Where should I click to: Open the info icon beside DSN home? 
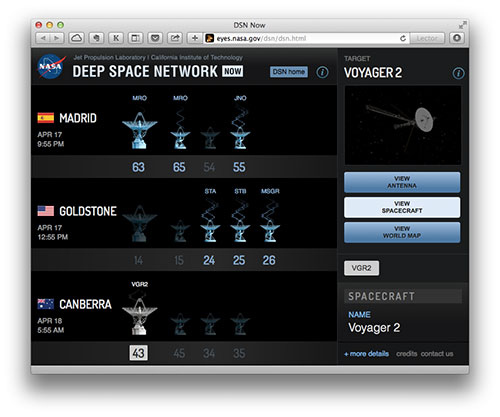[322, 72]
